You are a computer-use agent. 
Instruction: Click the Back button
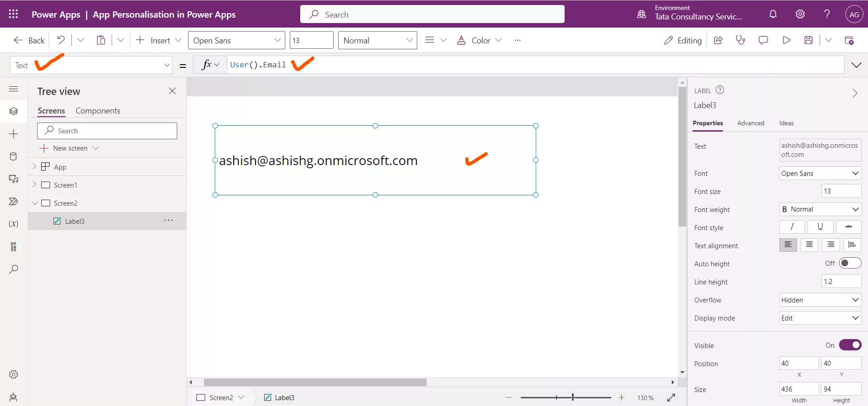click(x=29, y=40)
